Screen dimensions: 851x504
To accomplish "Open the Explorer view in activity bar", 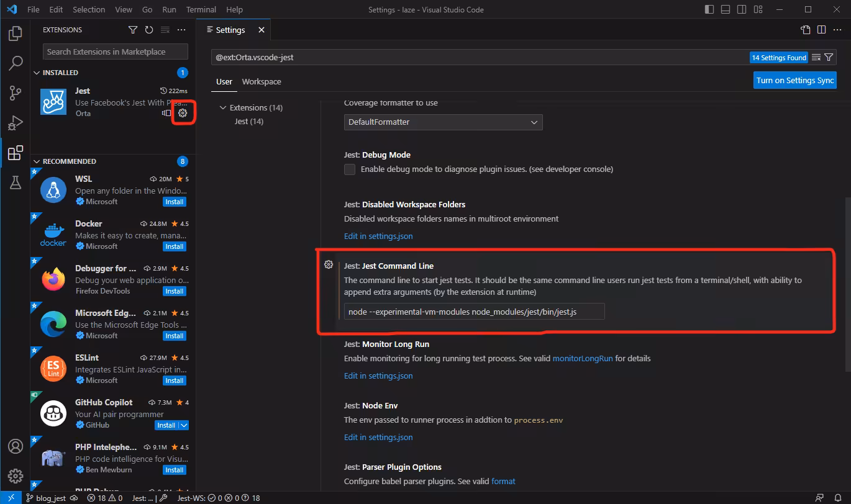I will coord(16,34).
